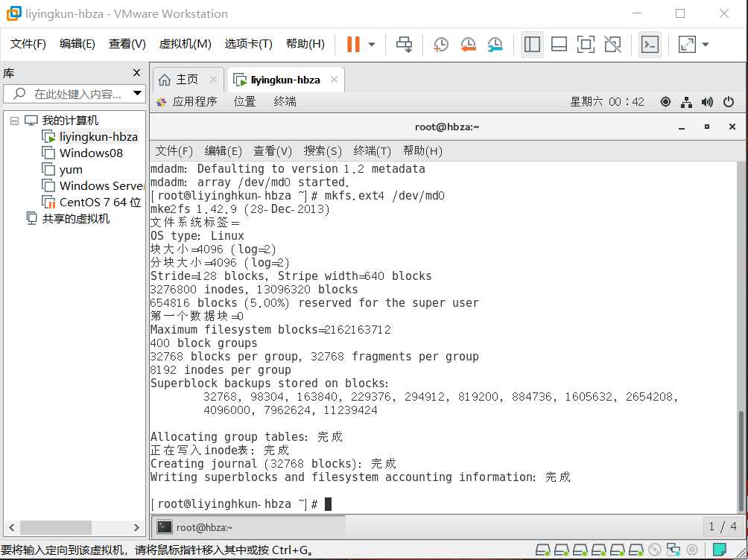Click the library scroll right arrow
The width and height of the screenshot is (748, 560).
click(136, 527)
